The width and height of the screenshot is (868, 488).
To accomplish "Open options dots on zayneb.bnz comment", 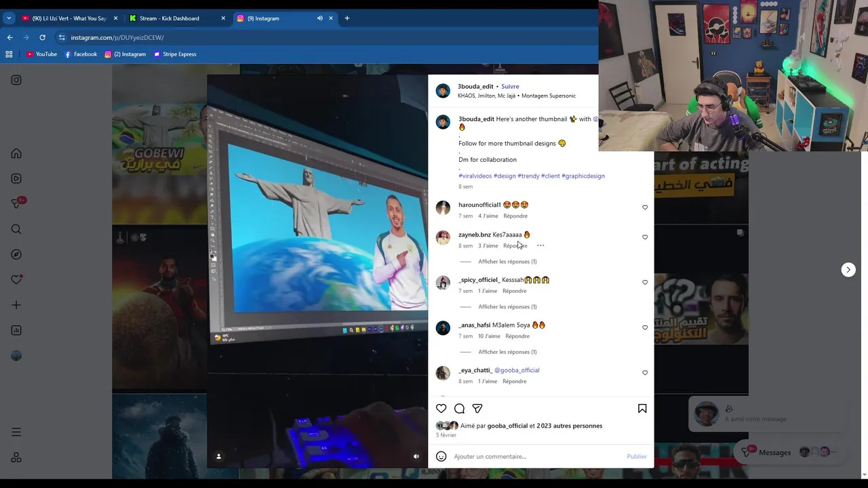I will pos(540,245).
